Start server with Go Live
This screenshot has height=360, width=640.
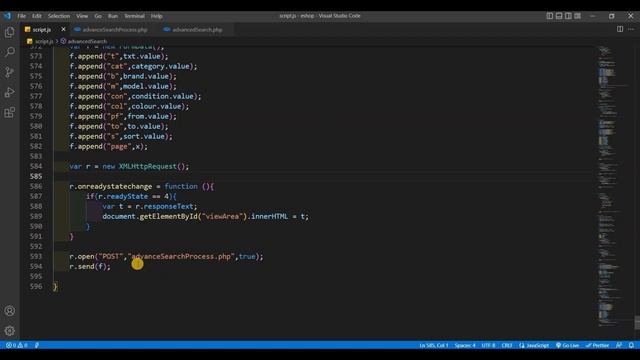pyautogui.click(x=567, y=345)
